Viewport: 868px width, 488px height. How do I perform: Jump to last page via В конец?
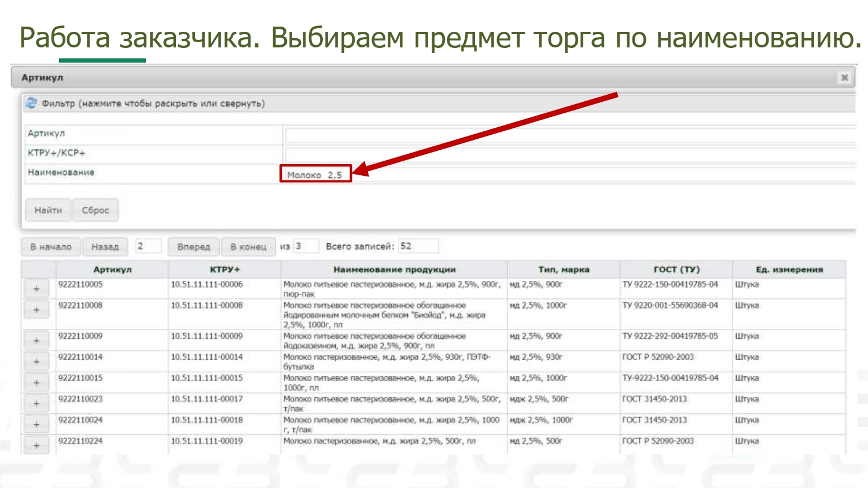248,247
